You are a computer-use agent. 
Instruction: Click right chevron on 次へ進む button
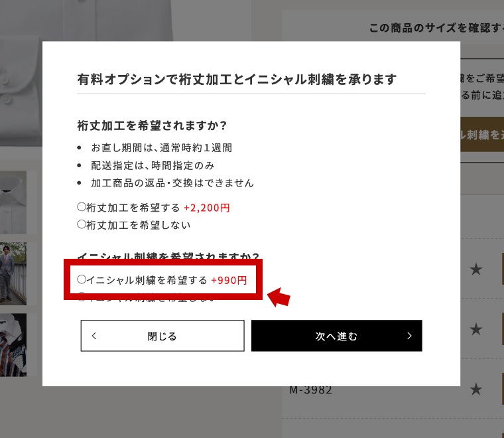pos(409,336)
